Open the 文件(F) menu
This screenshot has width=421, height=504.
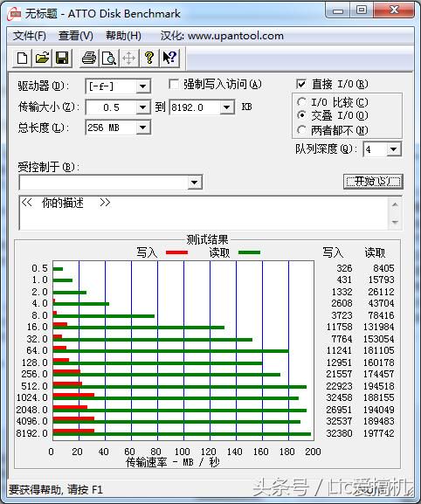coord(30,36)
